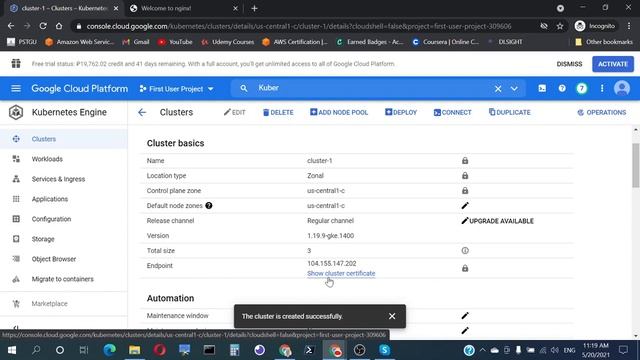
Task: Click the DELETE cluster button
Action: [x=278, y=112]
